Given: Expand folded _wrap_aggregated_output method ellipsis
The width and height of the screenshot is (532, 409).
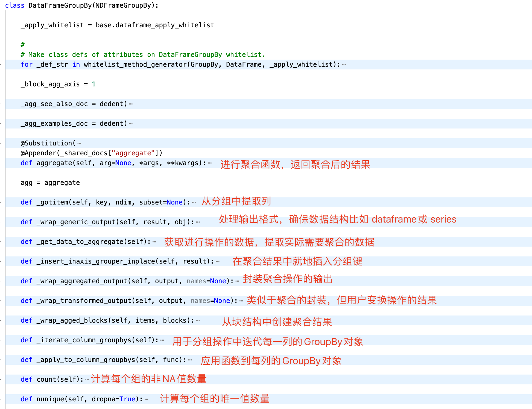Looking at the screenshot, I should point(237,281).
